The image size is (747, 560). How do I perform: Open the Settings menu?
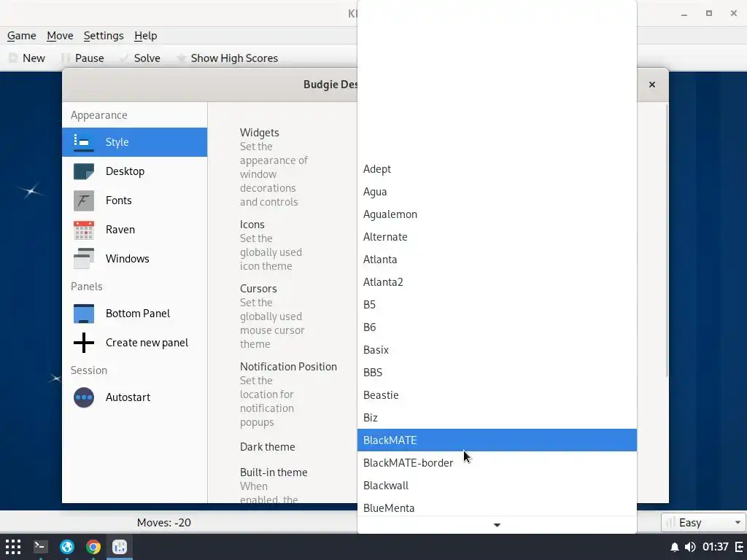point(104,36)
